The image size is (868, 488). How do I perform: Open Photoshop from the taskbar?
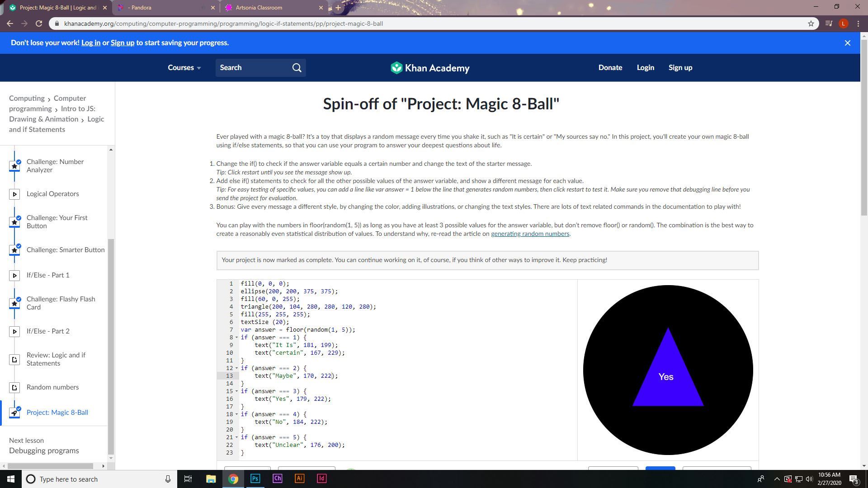coord(255,479)
